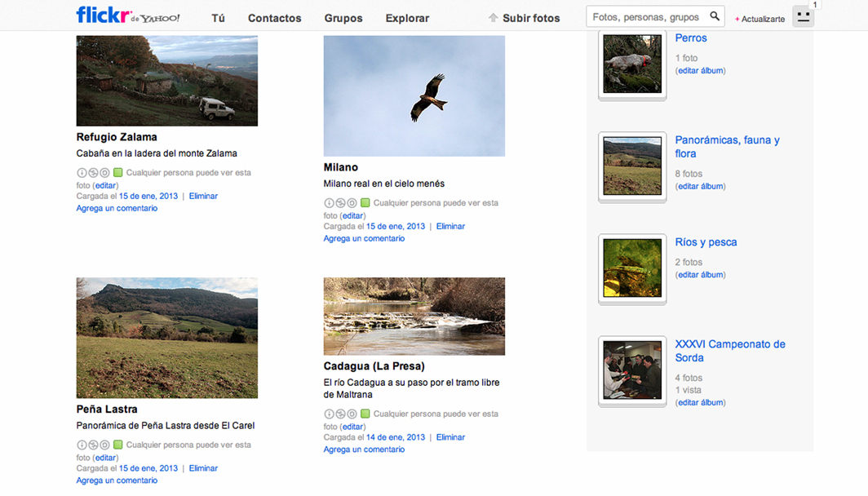Image resolution: width=868 pixels, height=496 pixels.
Task: Click Eliminar under the Milano photo
Action: click(450, 226)
